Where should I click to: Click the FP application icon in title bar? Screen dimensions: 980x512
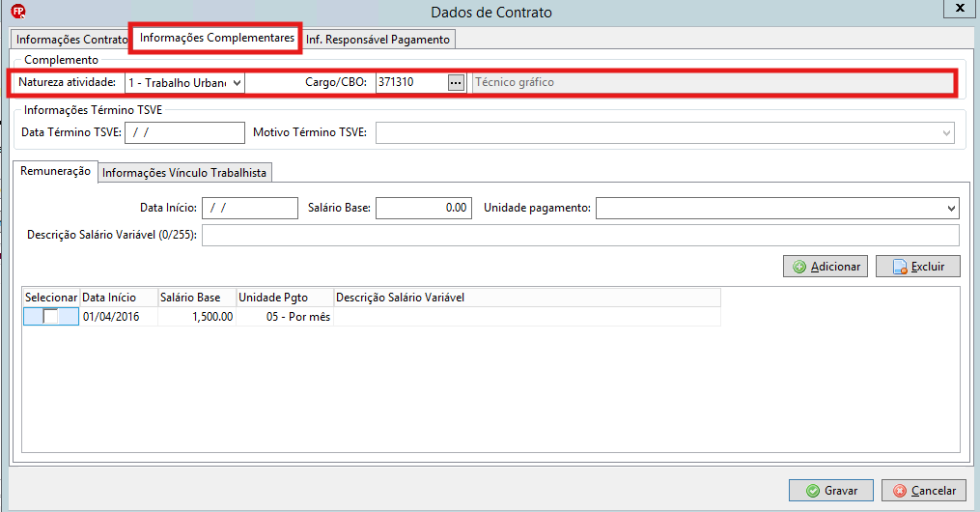click(18, 12)
